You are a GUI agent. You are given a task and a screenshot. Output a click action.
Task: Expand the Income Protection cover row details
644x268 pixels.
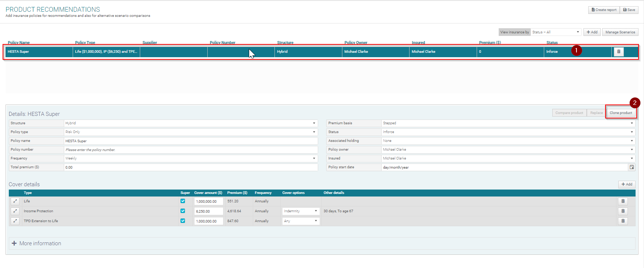[x=15, y=211]
